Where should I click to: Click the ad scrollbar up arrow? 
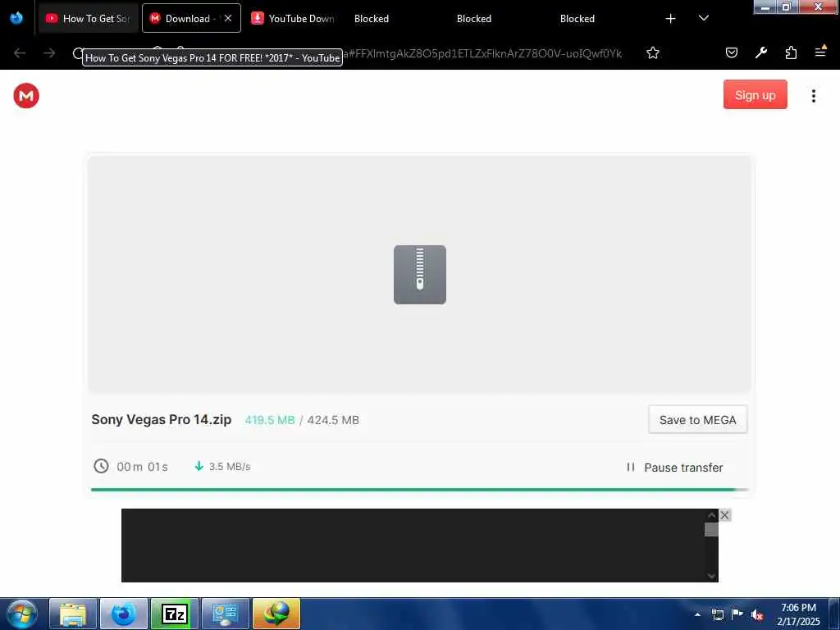711,515
